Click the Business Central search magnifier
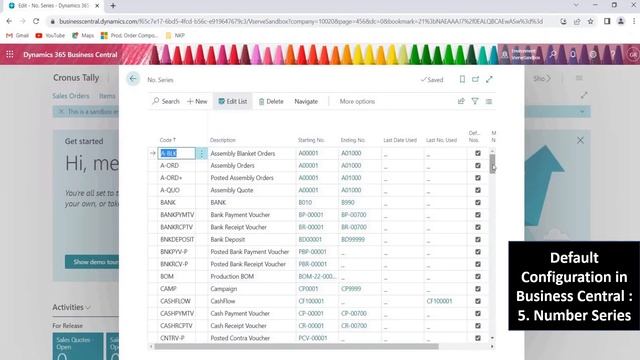The width and height of the screenshot is (640, 360). [553, 54]
